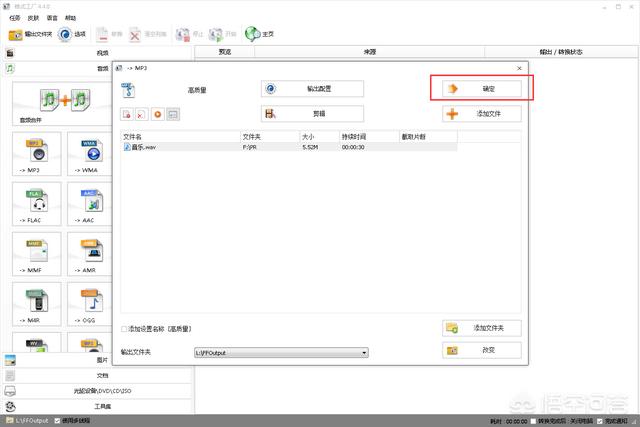This screenshot has height=427, width=640.
Task: Choose the -> MMF format icon
Action: click(x=37, y=254)
